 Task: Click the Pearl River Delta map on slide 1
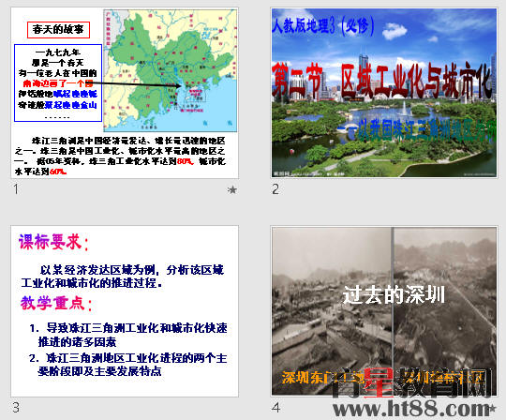(170, 70)
